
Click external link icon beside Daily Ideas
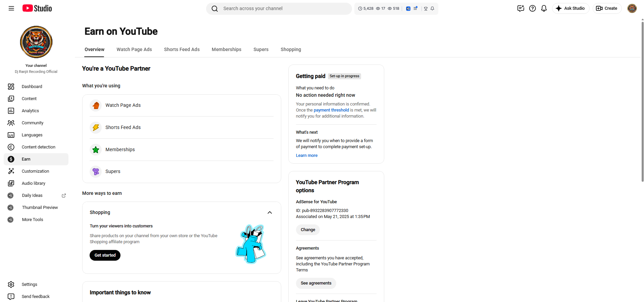point(64,196)
